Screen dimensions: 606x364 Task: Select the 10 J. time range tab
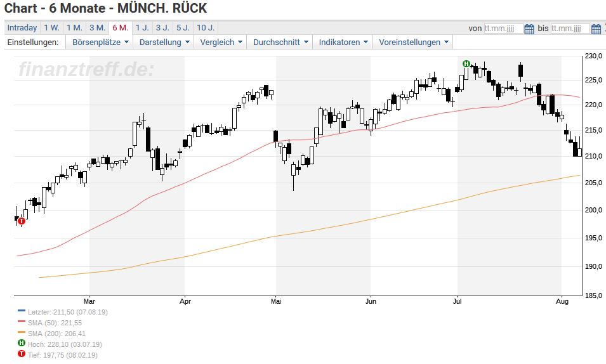pyautogui.click(x=206, y=28)
